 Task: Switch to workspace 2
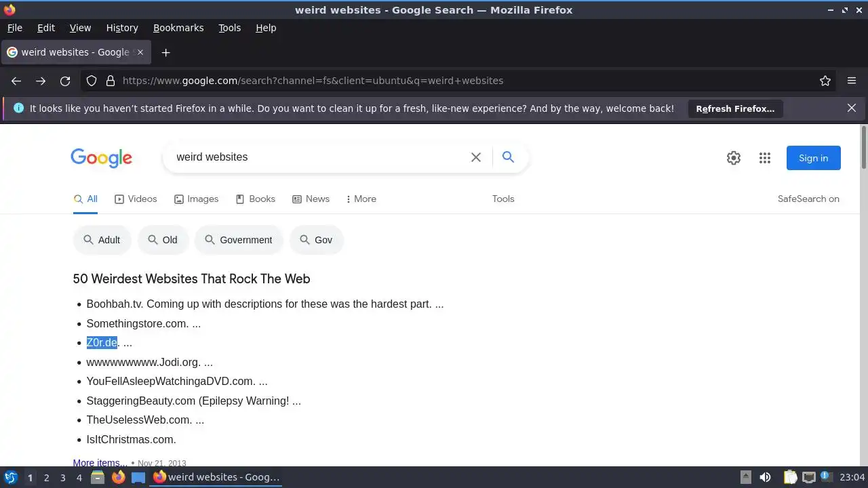tap(46, 478)
